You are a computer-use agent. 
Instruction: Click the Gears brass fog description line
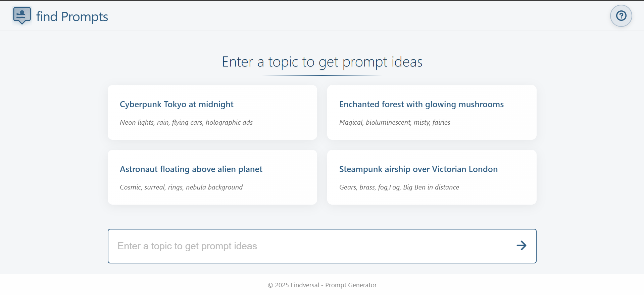pos(399,187)
